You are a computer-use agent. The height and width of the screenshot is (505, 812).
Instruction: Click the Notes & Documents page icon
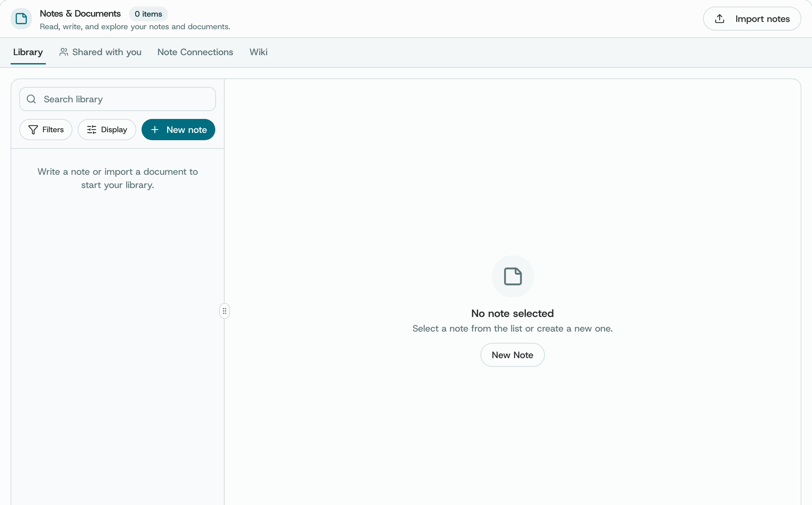point(21,19)
